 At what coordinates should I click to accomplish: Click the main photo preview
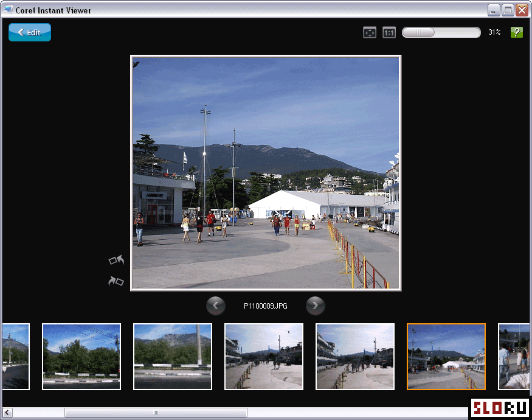[x=266, y=173]
